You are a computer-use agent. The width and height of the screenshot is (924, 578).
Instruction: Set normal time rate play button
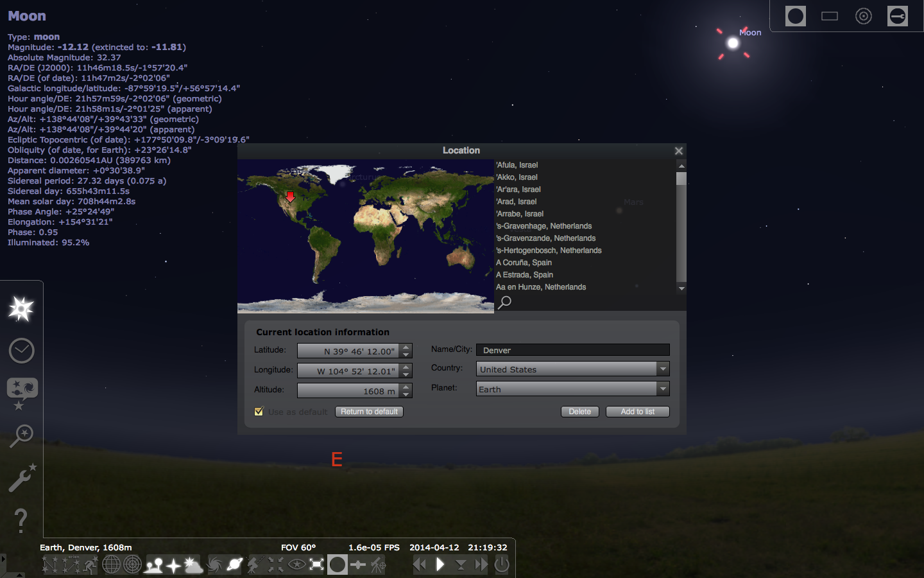[x=440, y=565]
